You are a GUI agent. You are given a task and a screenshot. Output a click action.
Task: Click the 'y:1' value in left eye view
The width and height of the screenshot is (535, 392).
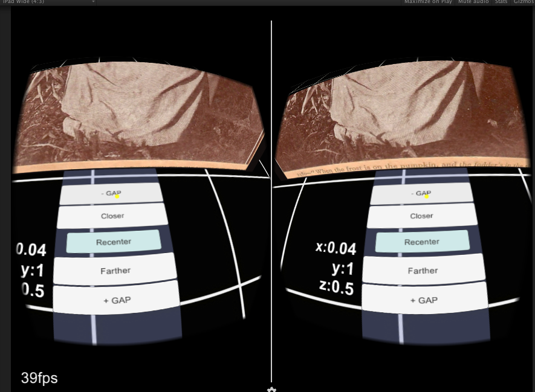tap(33, 270)
